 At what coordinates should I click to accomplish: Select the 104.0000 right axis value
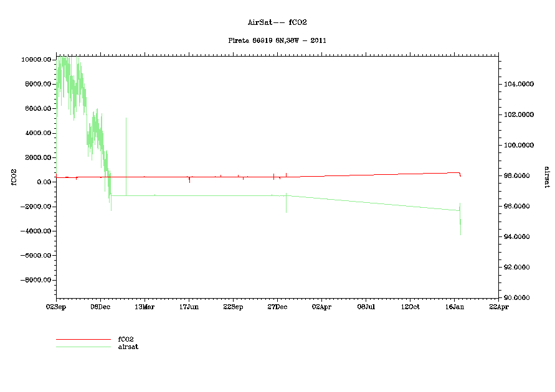tap(519, 84)
